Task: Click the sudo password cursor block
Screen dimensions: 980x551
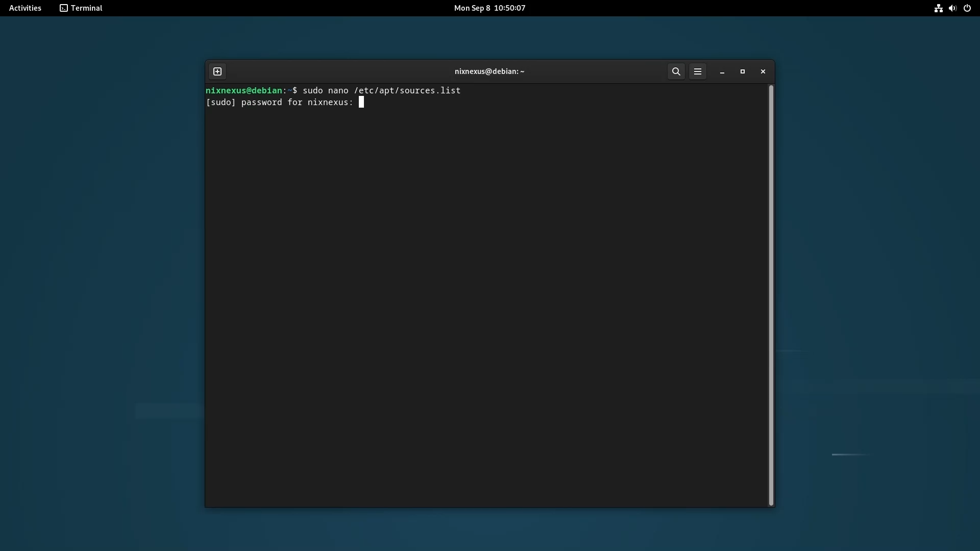Action: (x=361, y=103)
